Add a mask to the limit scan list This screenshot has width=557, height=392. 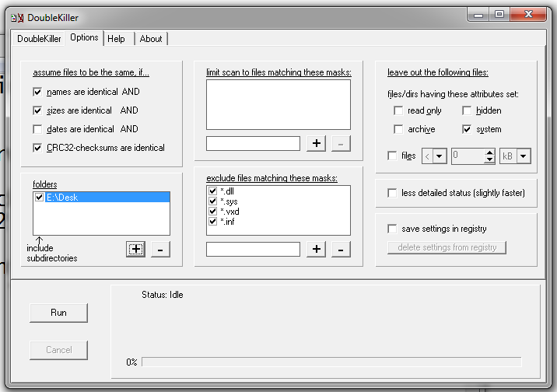[x=316, y=143]
